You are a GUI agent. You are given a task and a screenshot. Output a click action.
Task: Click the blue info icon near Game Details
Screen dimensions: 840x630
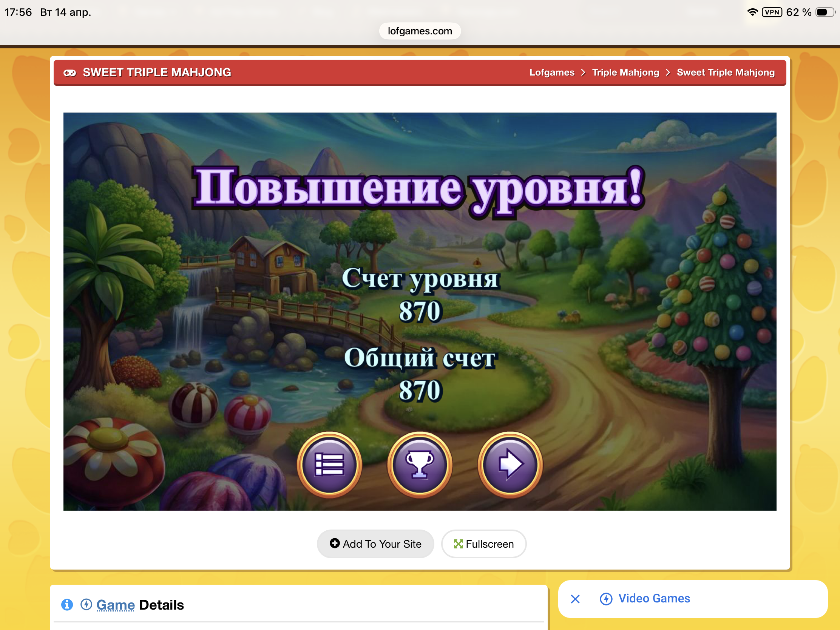pos(67,604)
